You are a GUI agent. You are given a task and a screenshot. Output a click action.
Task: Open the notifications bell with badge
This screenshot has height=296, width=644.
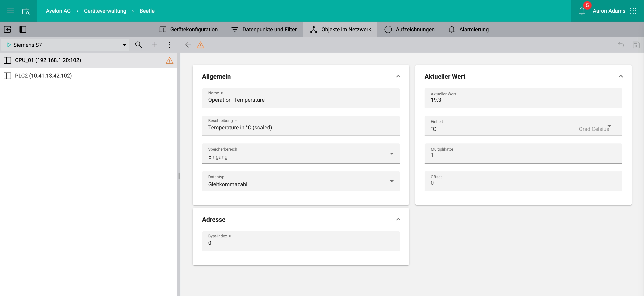[x=582, y=11]
